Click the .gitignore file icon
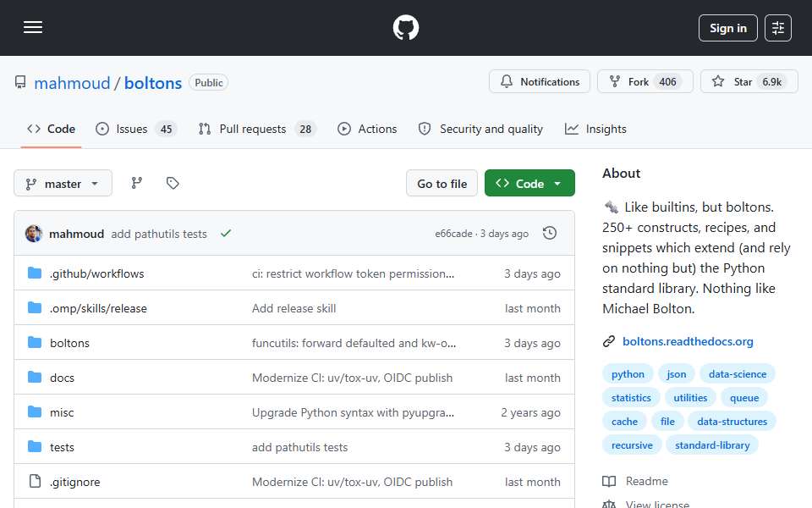 coord(35,481)
